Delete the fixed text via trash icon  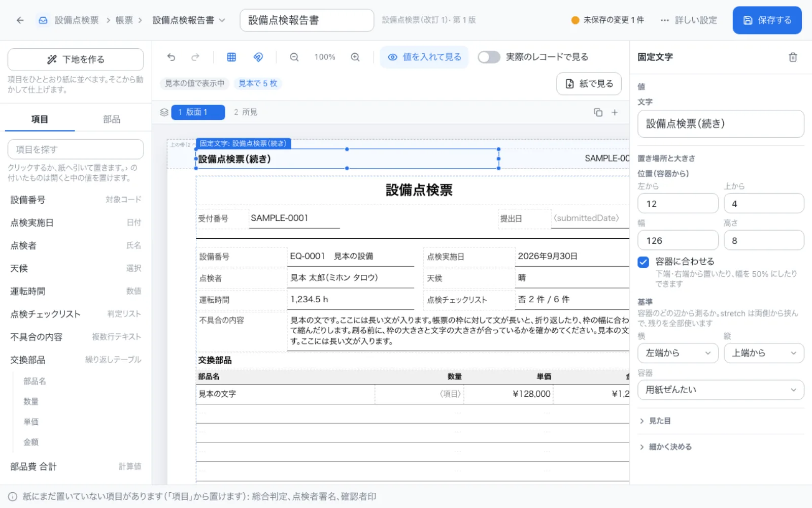pos(793,57)
